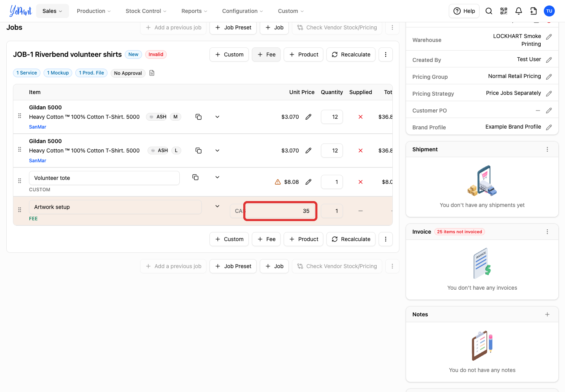Add a note with the plus icon
565x392 pixels.
coord(547,314)
